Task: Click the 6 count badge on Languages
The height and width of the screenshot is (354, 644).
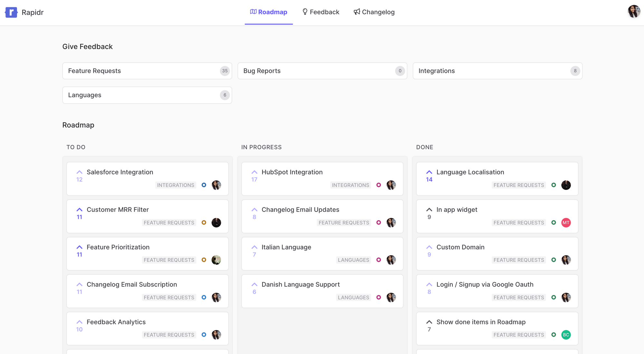Action: click(x=225, y=95)
